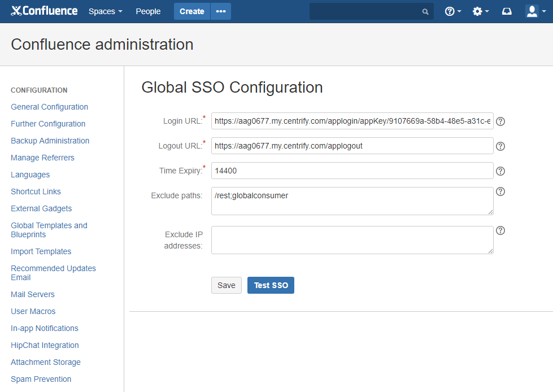Click the Confluence logo in header
The width and height of the screenshot is (553, 392).
[44, 11]
